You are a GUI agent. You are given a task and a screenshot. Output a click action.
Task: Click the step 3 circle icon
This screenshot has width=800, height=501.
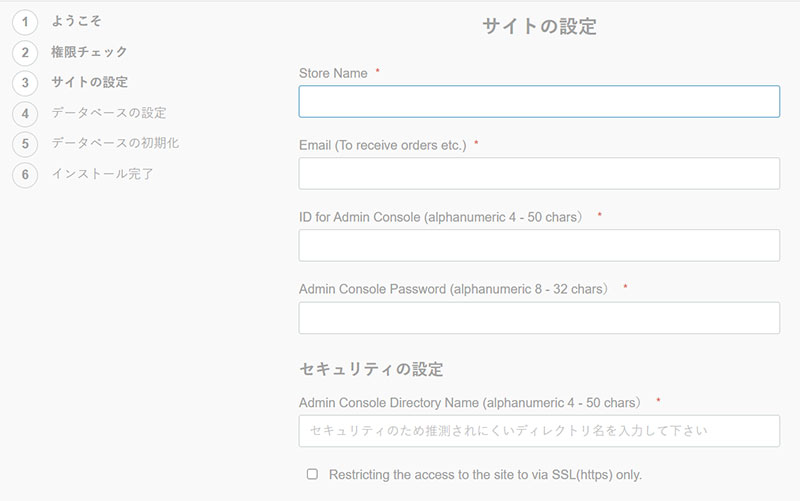click(25, 83)
